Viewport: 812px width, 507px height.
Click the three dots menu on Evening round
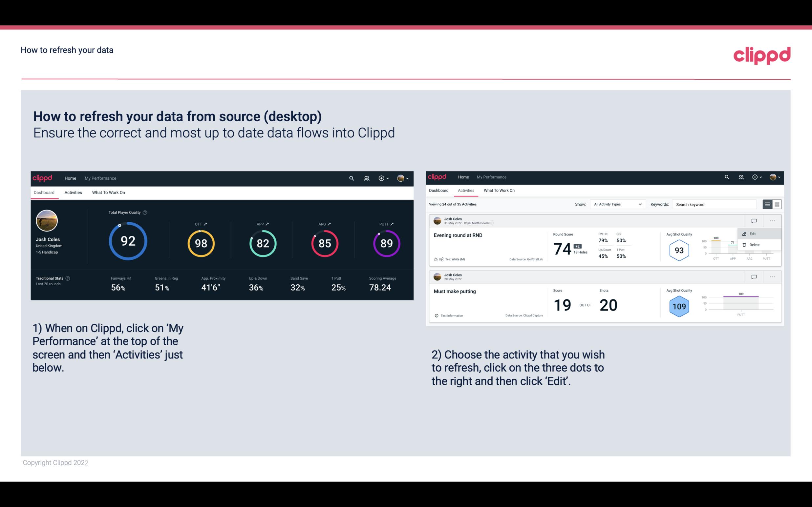pyautogui.click(x=772, y=220)
